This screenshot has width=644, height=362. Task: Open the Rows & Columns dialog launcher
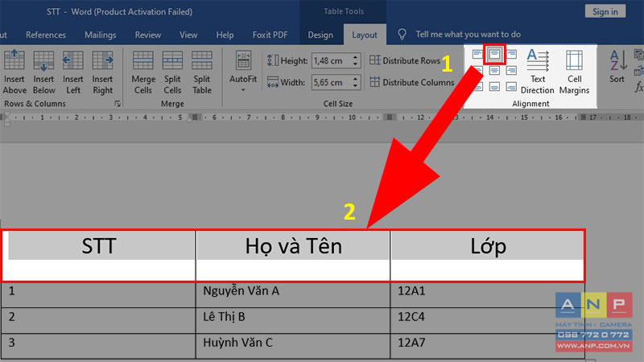[118, 104]
